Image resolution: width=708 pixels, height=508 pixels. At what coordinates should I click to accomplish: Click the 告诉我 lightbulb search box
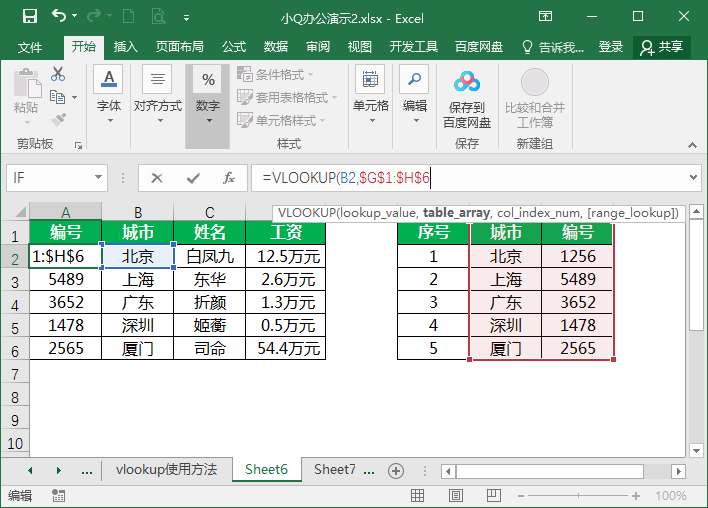553,47
